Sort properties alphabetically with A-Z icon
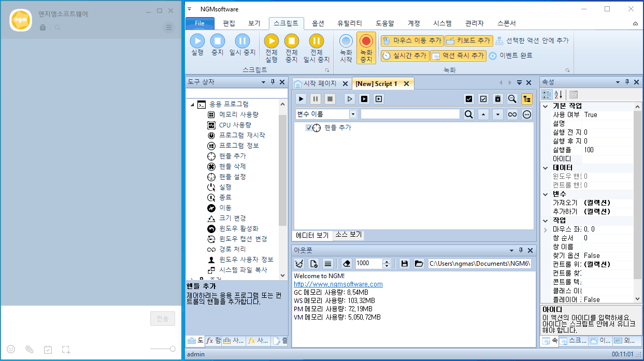644x361 pixels. [x=559, y=94]
